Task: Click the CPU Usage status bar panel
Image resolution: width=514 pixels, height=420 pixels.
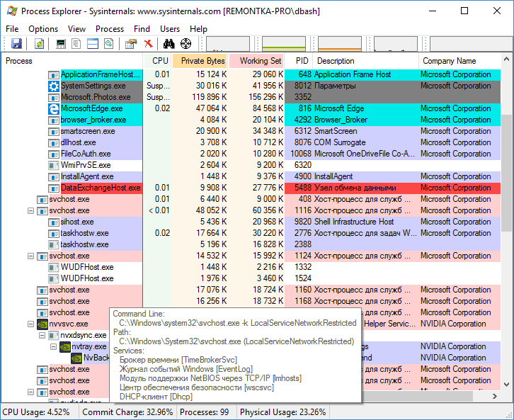Action: [40, 412]
